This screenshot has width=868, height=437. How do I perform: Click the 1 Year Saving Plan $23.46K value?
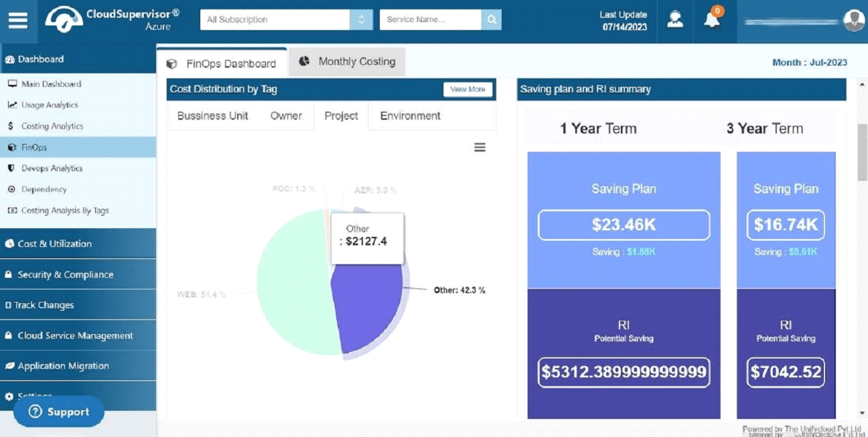624,225
